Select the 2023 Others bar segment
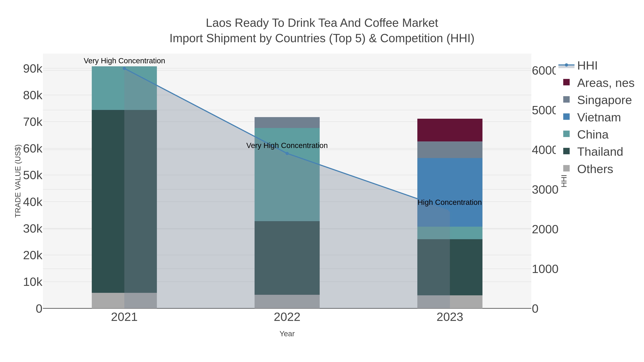Viewport: 644px width, 362px height. [x=450, y=302]
